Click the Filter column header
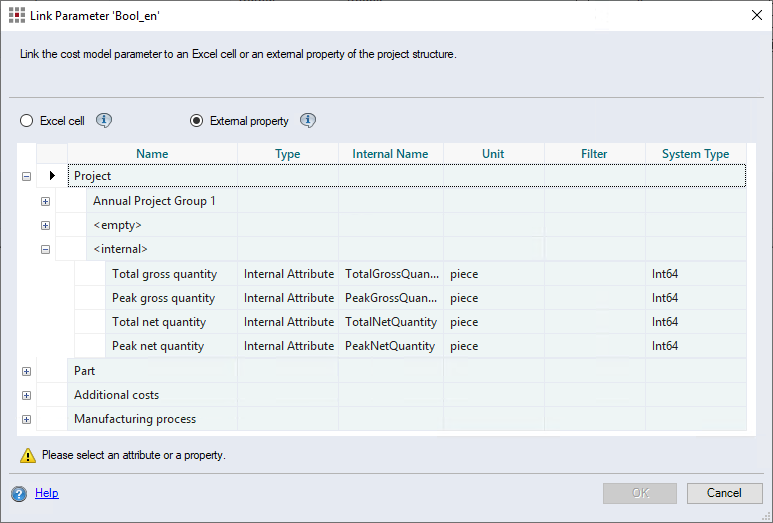Image resolution: width=773 pixels, height=523 pixels. coord(594,154)
